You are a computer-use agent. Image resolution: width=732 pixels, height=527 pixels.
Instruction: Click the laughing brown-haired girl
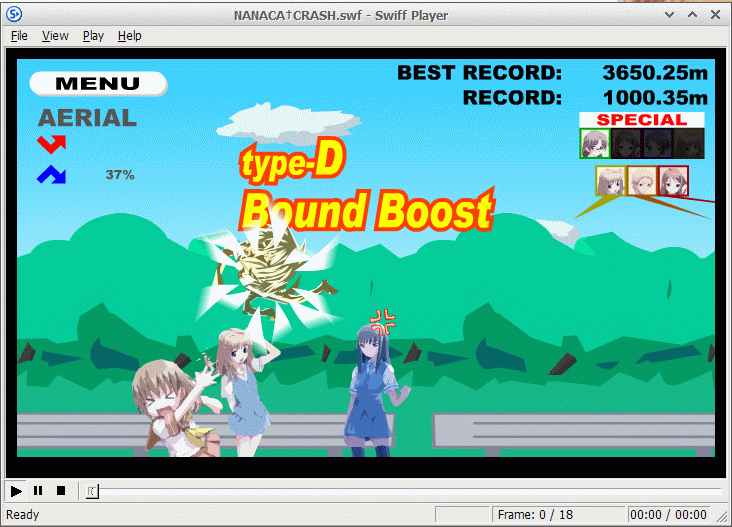[175, 408]
